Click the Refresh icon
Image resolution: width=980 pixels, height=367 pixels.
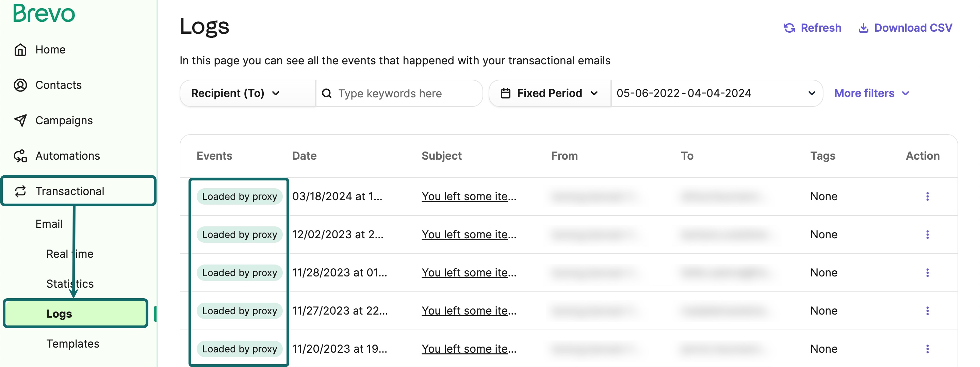(789, 28)
